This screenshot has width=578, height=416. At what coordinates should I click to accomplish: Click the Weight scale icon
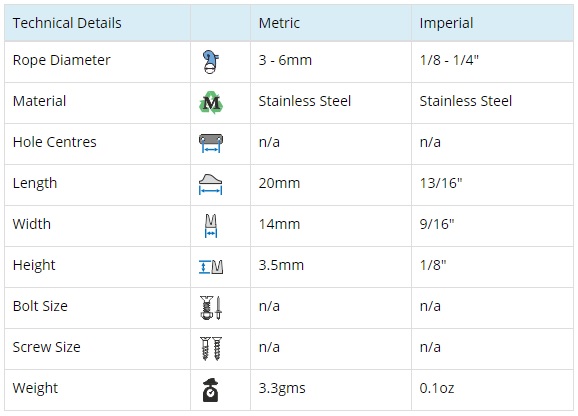coord(210,390)
